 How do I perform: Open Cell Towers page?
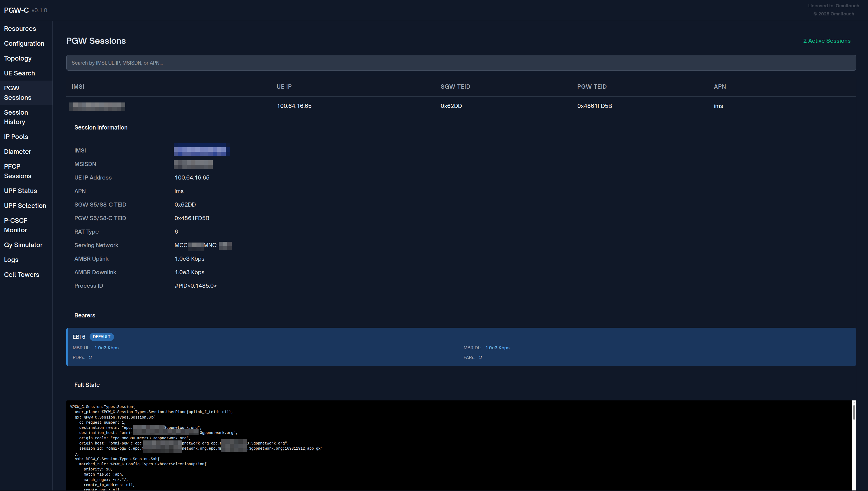coord(21,274)
